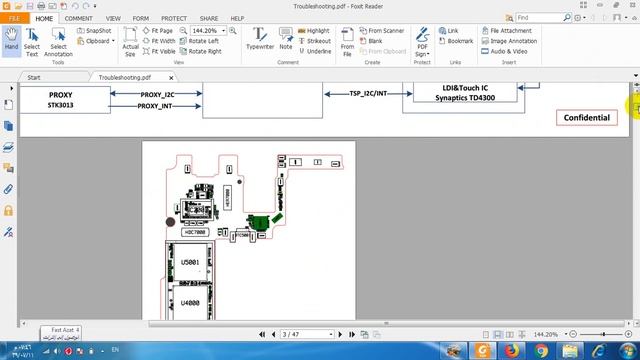Go to the last page

coord(352,334)
